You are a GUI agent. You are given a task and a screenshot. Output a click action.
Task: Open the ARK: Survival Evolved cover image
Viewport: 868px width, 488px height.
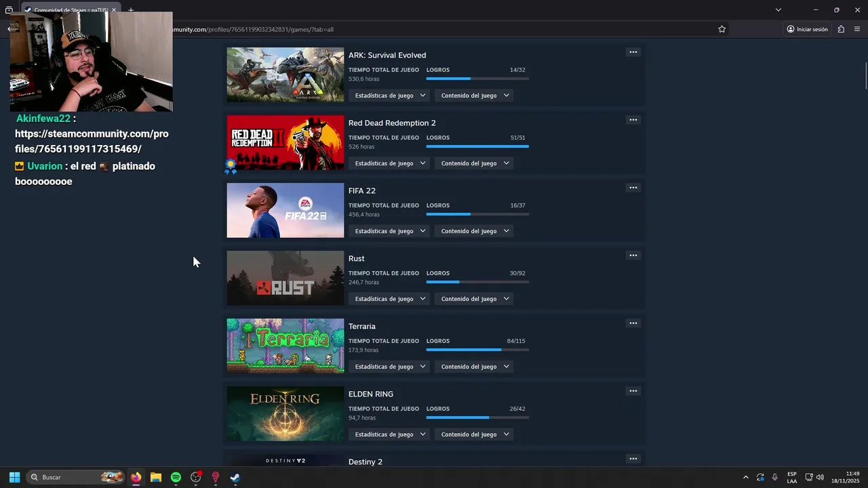(x=285, y=75)
